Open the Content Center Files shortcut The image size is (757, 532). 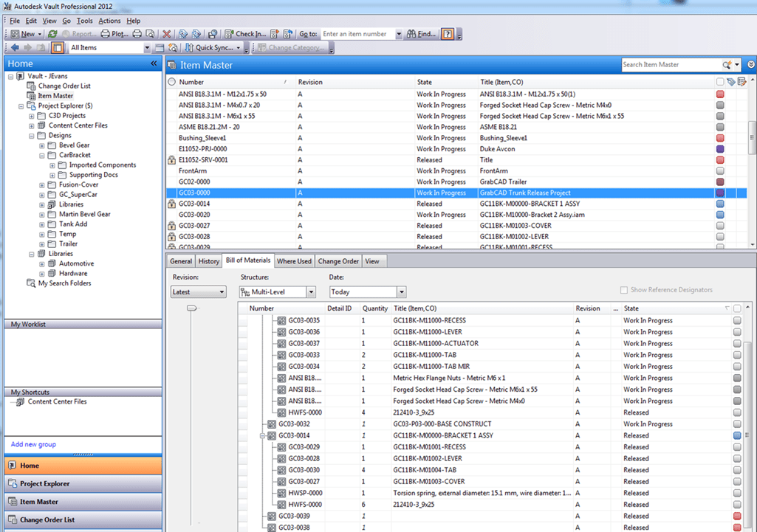[57, 401]
